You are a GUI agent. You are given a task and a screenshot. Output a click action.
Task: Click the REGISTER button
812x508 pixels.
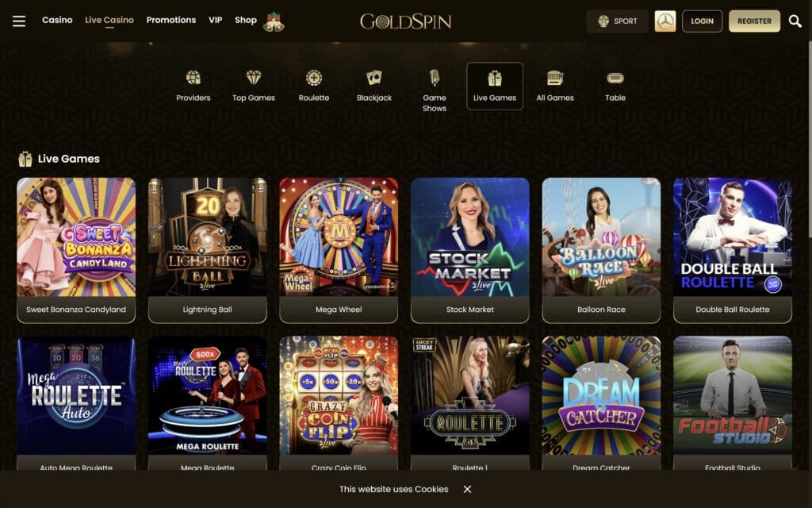(755, 21)
